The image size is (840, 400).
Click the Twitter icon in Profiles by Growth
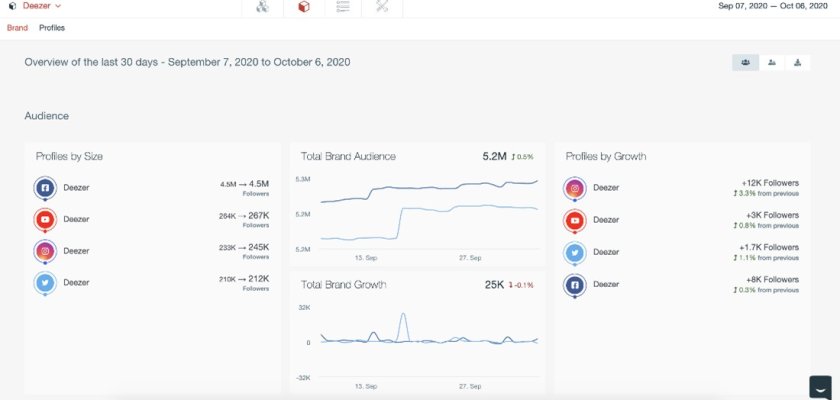[575, 252]
